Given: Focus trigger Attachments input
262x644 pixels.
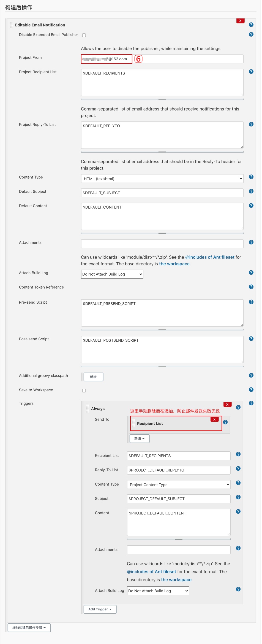Looking at the screenshot, I should pyautogui.click(x=179, y=550).
